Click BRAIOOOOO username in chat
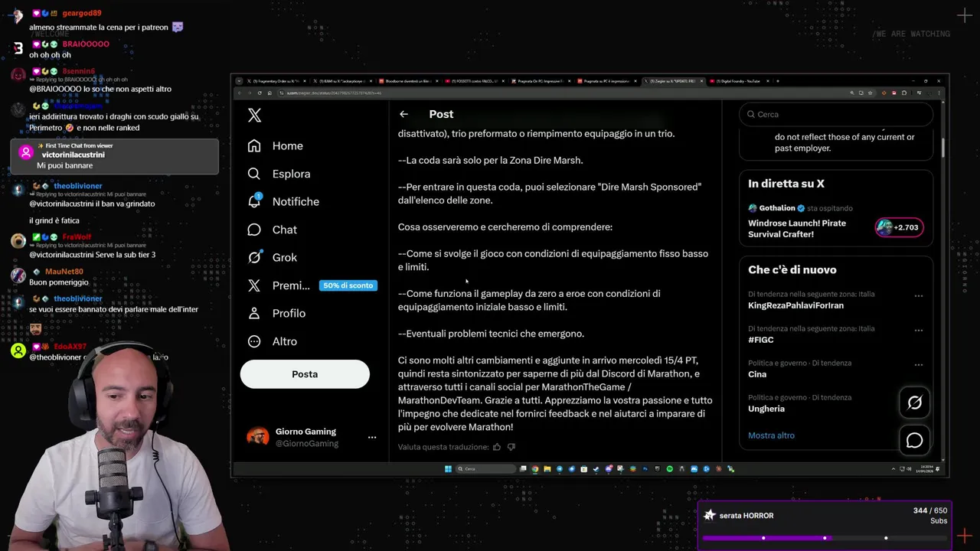980x551 pixels. 86,44
